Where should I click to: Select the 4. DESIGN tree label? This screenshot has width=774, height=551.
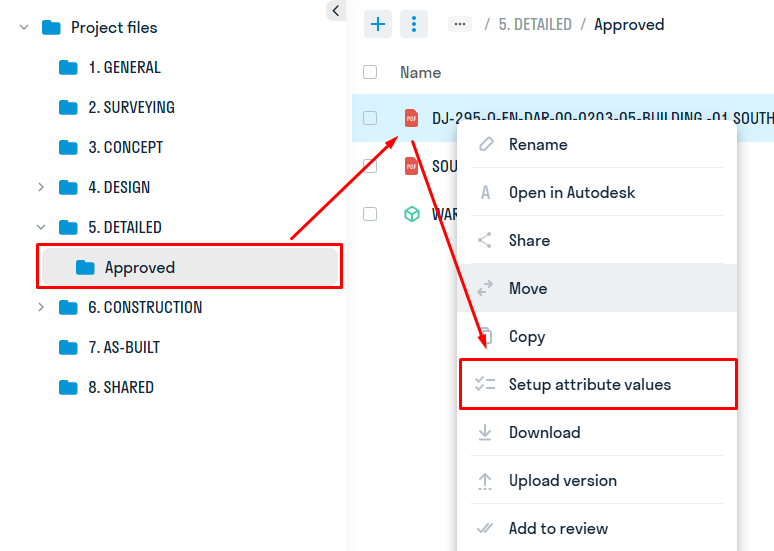tap(119, 187)
